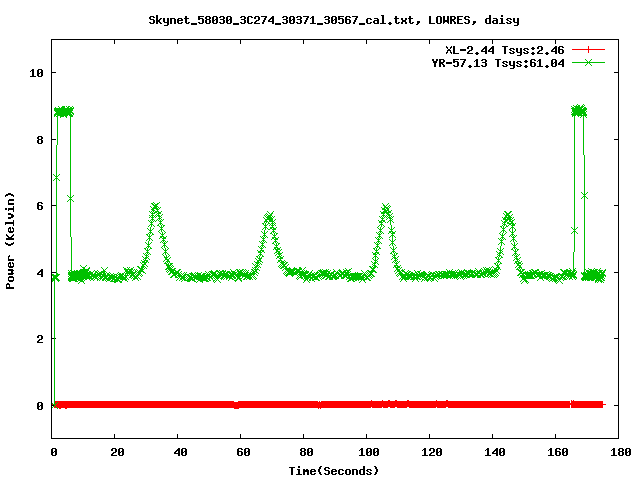Viewport: 640px width, 480px height.
Task: Click the x-axis tick label '160'
Action: pos(558,452)
